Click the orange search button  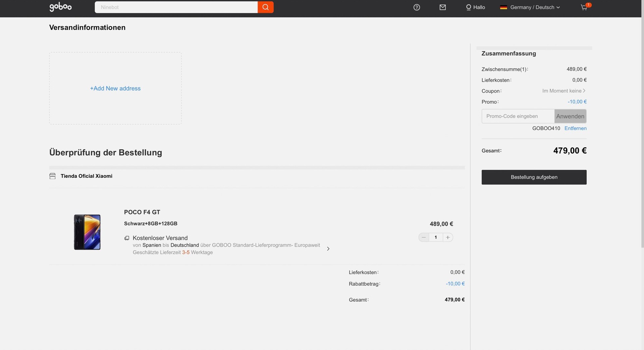coord(266,7)
